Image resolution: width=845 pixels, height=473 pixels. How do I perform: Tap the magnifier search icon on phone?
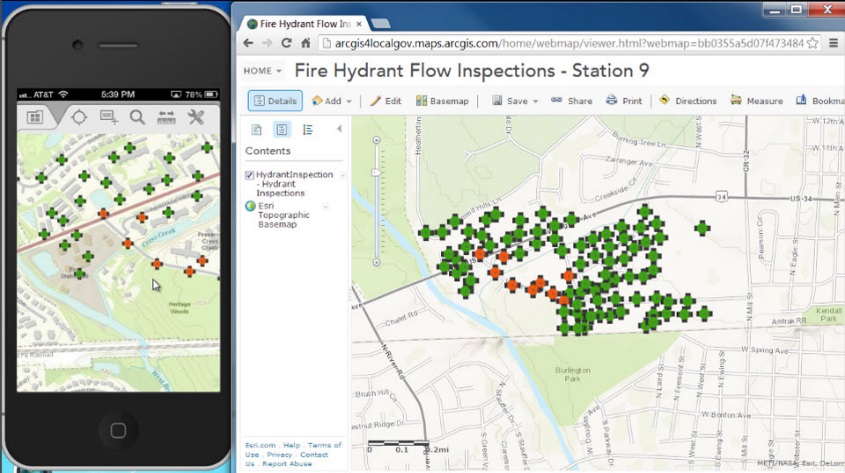[x=137, y=117]
